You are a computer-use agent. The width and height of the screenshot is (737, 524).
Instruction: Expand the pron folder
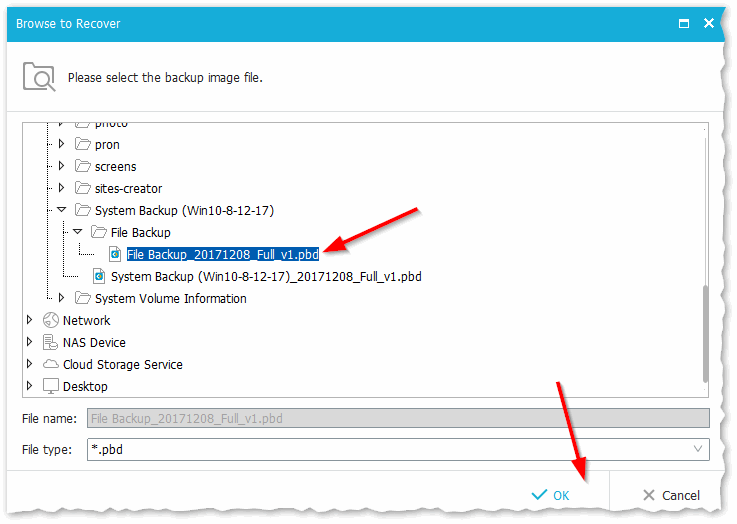62,145
